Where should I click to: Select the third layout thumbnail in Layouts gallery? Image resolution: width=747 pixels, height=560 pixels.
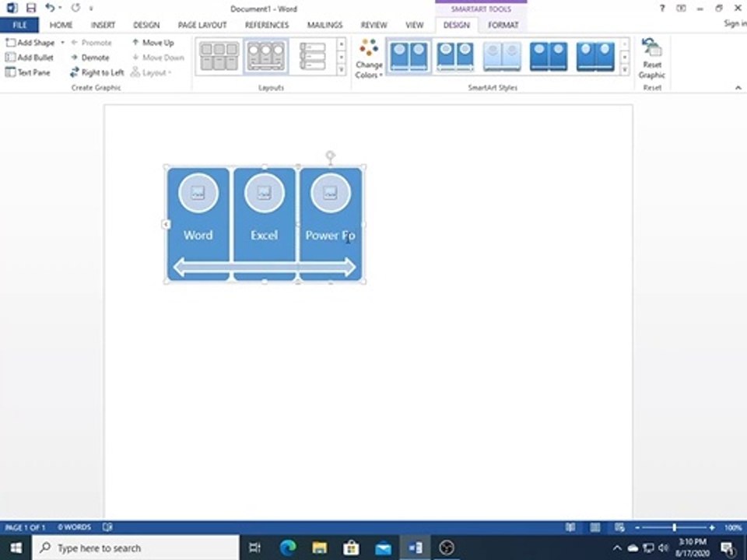(313, 56)
